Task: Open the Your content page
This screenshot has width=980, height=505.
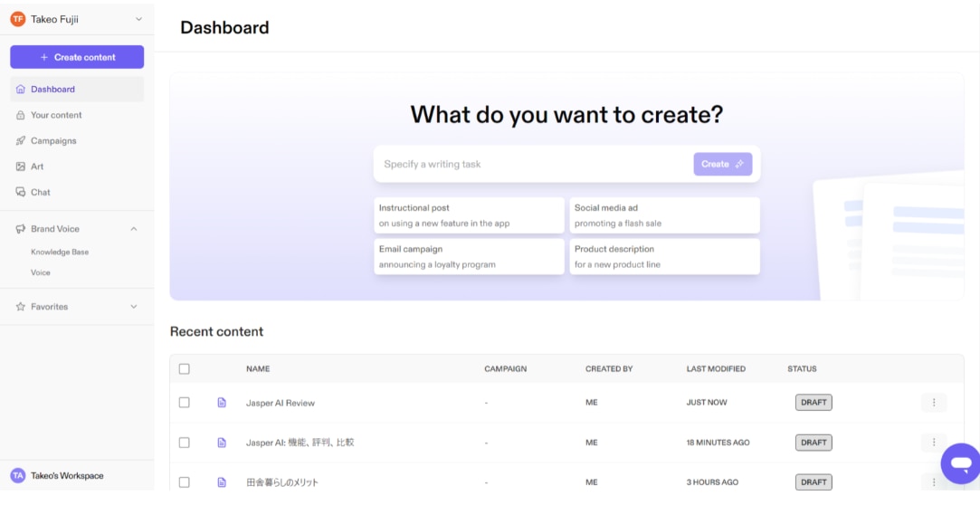Action: coord(56,115)
